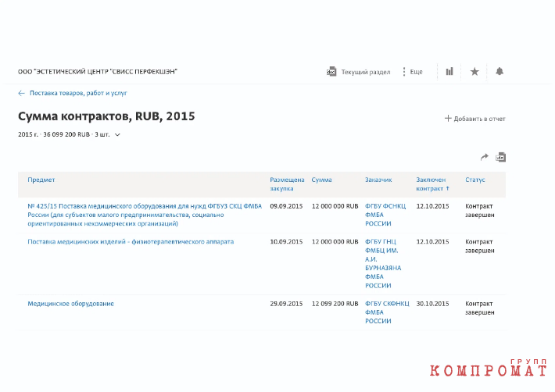Go back to Поставка товаров, работ и услуг
555x392 pixels.
[78, 94]
